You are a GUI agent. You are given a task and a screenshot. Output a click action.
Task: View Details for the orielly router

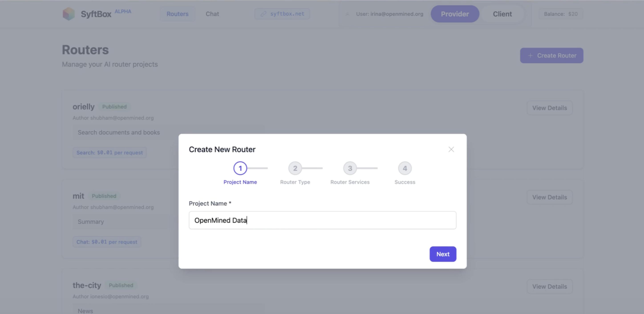click(x=549, y=108)
